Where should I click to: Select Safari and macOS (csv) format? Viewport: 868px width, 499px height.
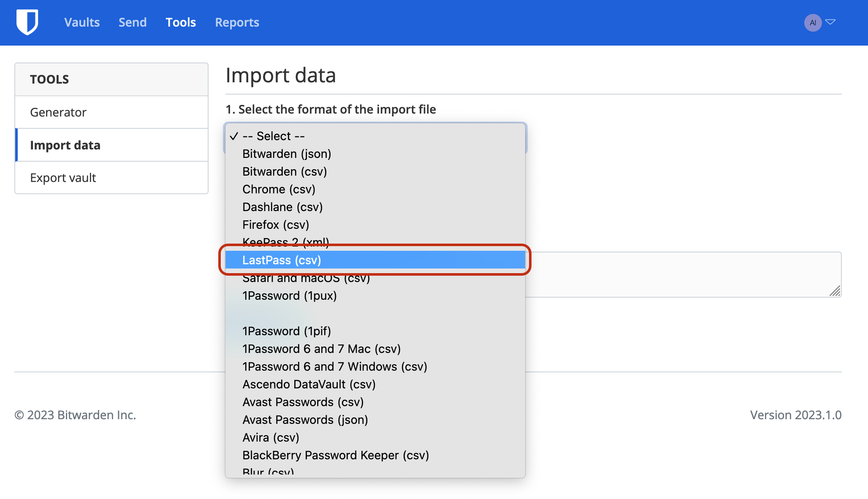(x=306, y=277)
